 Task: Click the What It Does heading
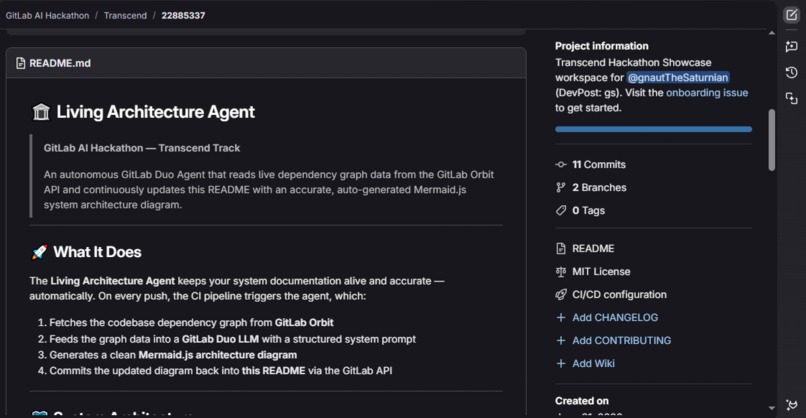pos(97,252)
